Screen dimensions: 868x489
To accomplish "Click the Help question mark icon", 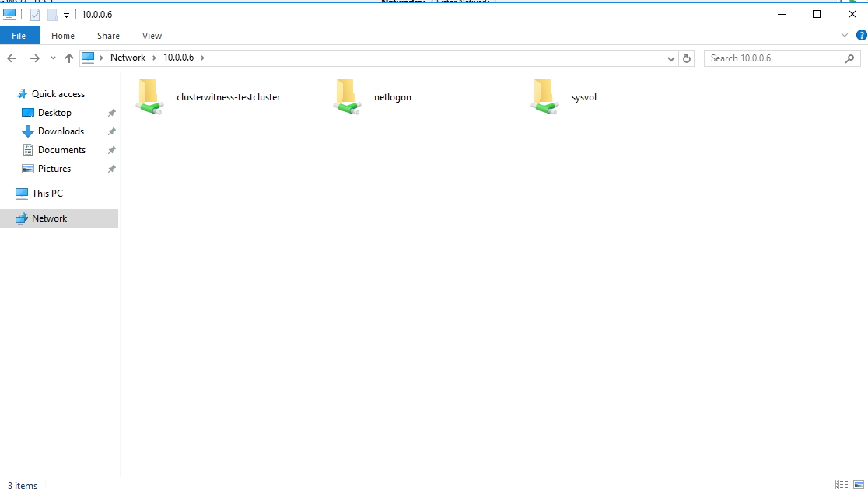I will coord(861,36).
